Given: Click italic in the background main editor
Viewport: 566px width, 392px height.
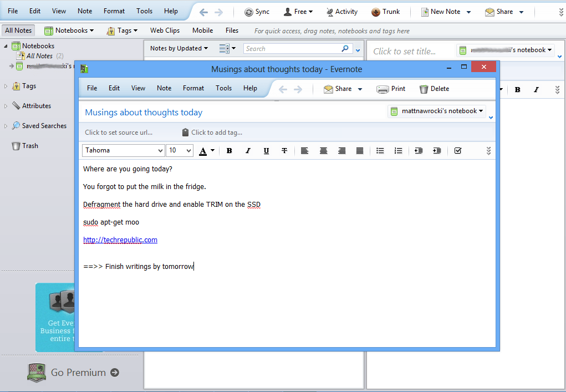Looking at the screenshot, I should click(x=536, y=89).
